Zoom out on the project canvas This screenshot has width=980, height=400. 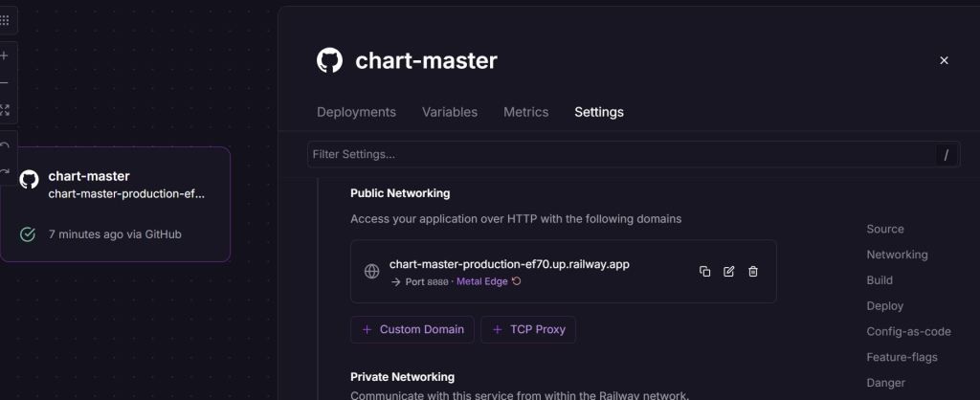click(5, 82)
